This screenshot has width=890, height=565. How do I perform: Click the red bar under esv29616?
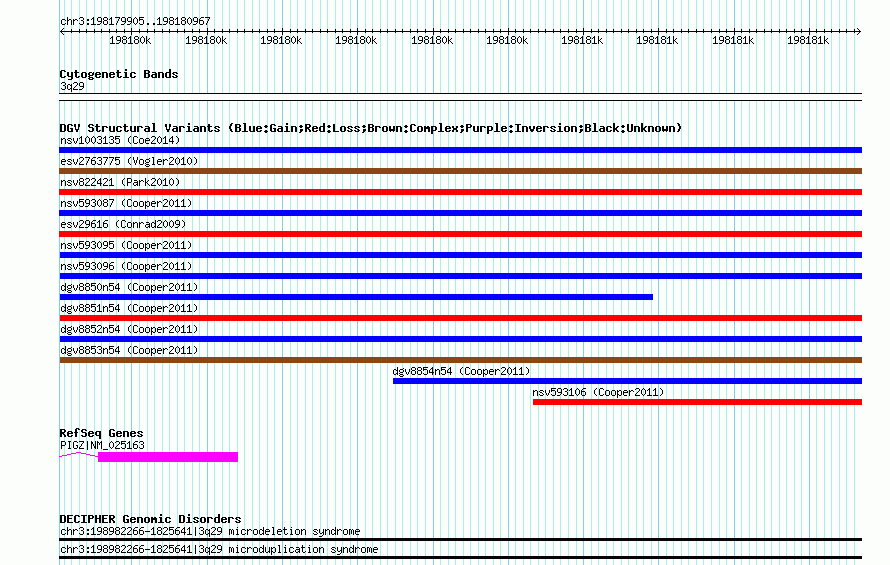tap(460, 234)
